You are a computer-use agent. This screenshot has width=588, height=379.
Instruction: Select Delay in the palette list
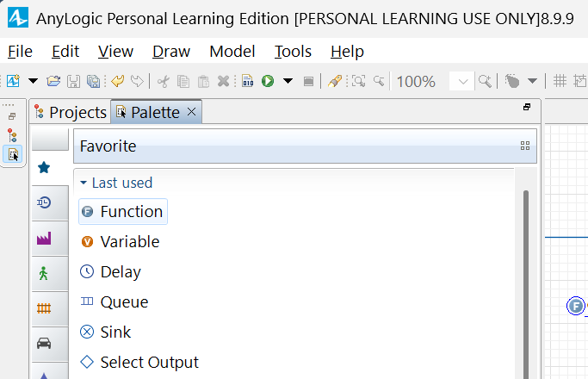click(x=110, y=271)
